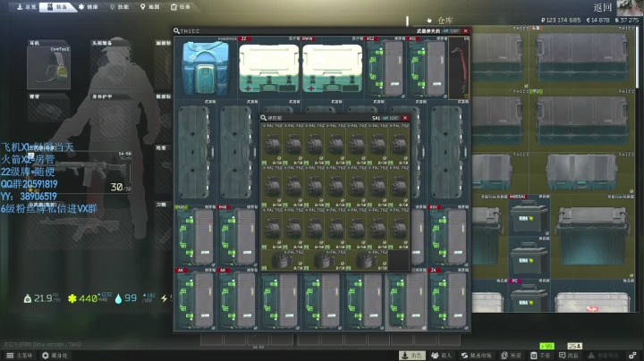Open settings gears icon in bottom bar
The image size is (644, 361).
coord(633,356)
